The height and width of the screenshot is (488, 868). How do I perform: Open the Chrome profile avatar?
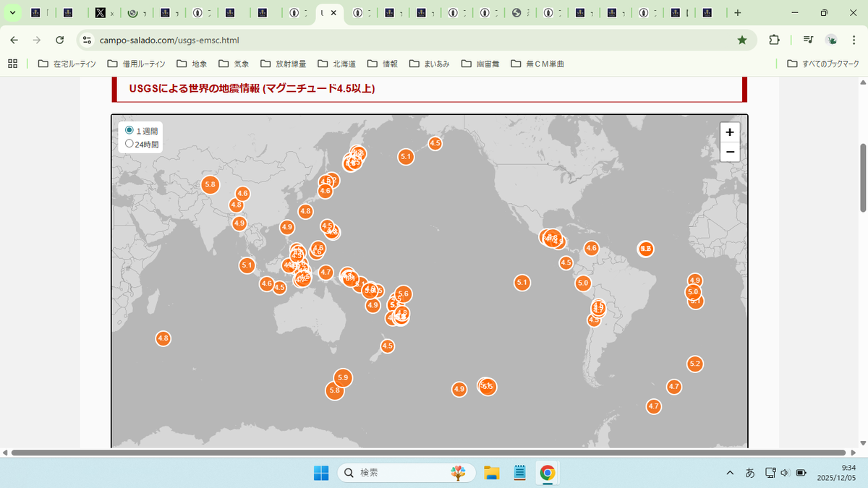[832, 40]
